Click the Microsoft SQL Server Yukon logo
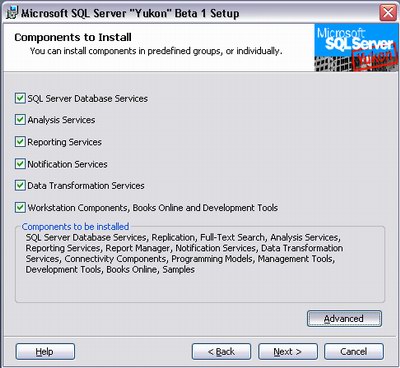The height and width of the screenshot is (368, 400). point(356,47)
